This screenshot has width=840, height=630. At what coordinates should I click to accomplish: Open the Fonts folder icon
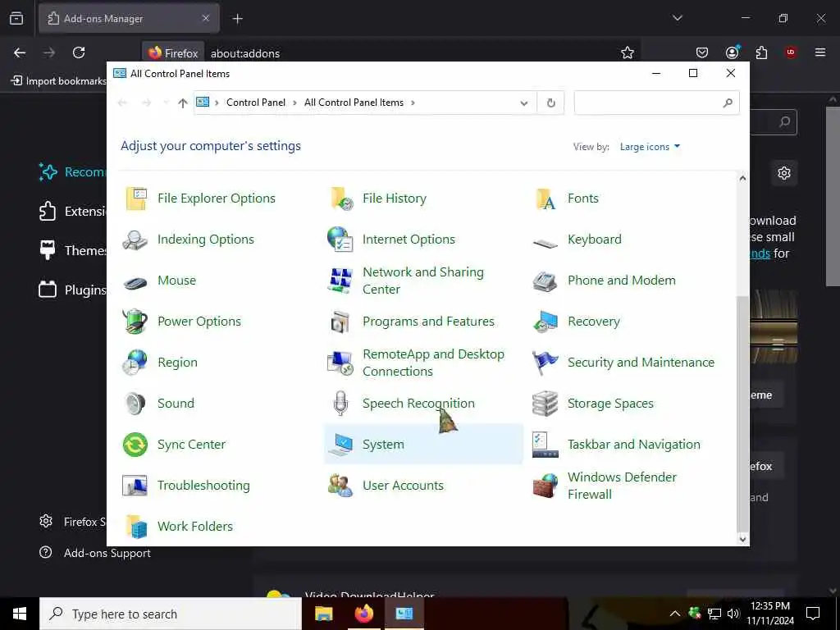click(546, 199)
